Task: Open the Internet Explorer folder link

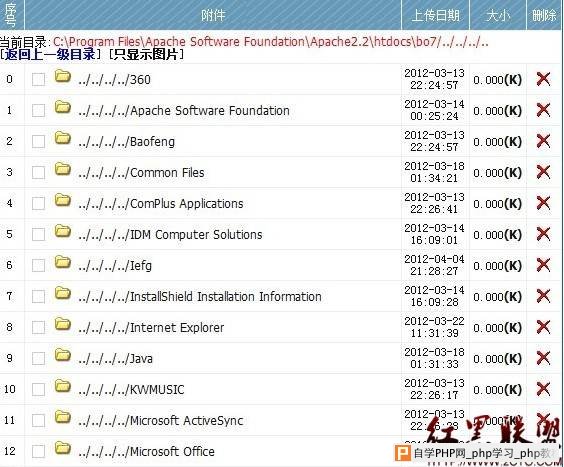Action: tap(151, 327)
